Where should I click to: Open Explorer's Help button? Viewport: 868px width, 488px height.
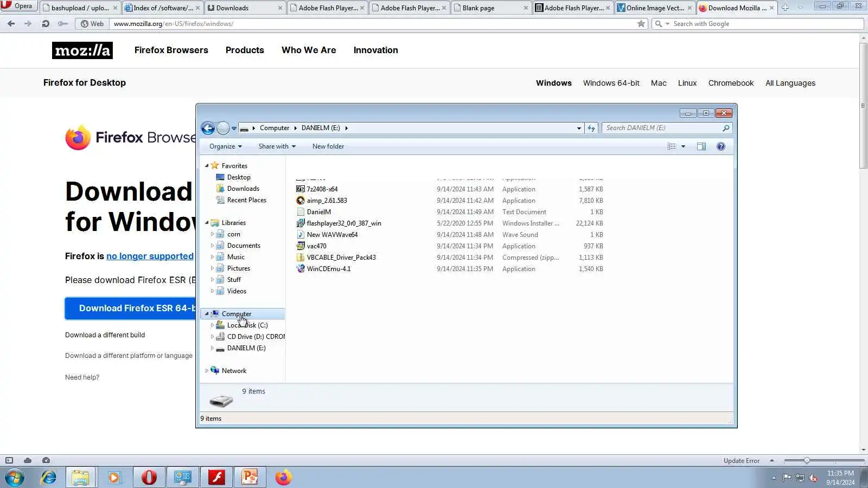[721, 146]
